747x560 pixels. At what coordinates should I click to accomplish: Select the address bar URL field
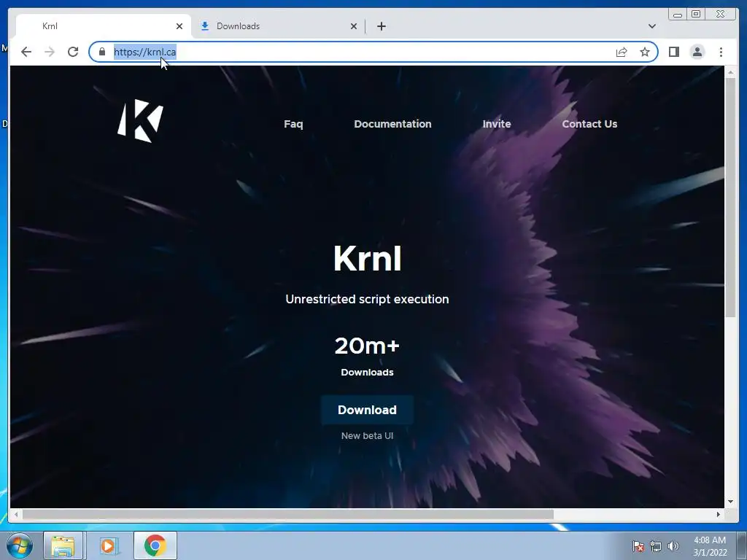tap(373, 52)
